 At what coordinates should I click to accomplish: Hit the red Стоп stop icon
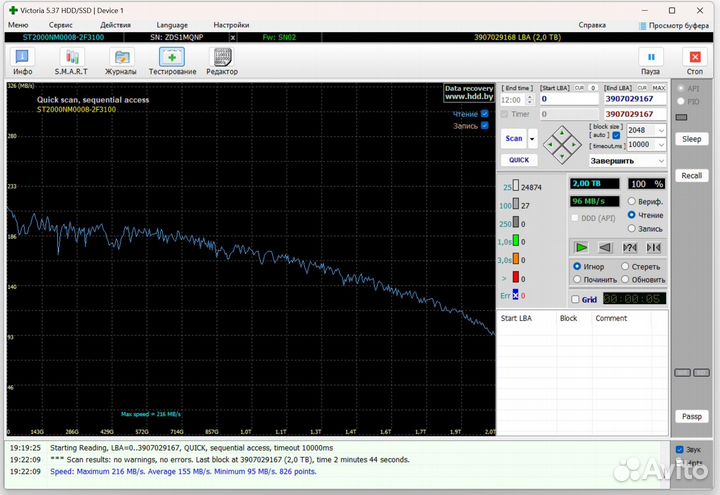(695, 59)
